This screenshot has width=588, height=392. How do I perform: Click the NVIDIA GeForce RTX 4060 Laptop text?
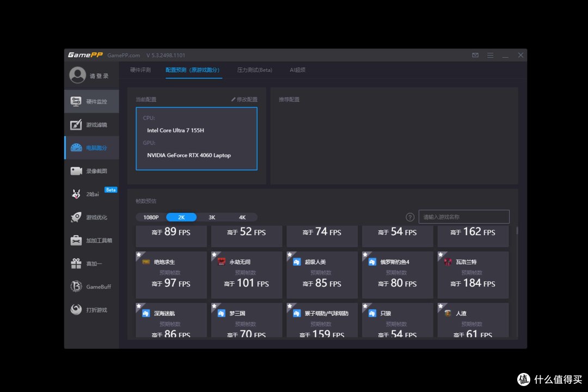pos(189,155)
